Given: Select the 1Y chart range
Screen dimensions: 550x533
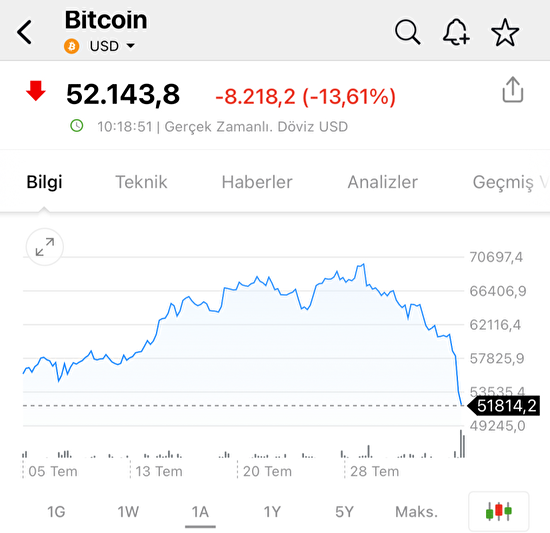Looking at the screenshot, I should point(272,512).
